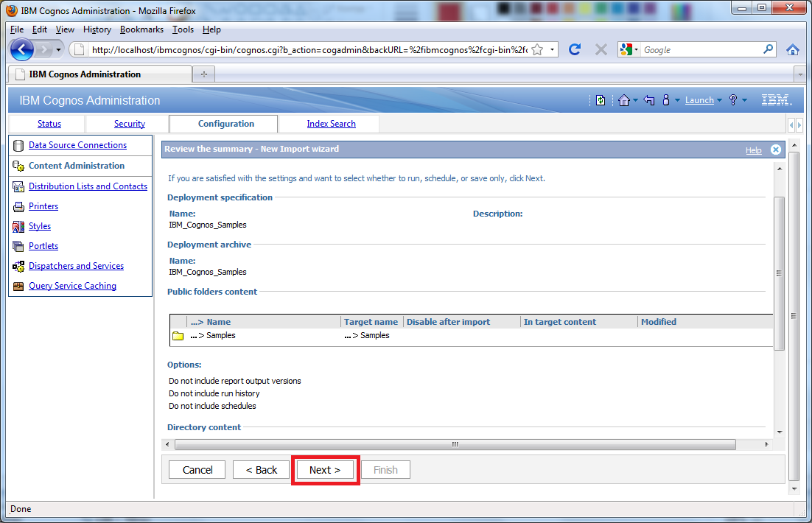
Task: Expand the My Area options arrow
Action: [x=677, y=100]
